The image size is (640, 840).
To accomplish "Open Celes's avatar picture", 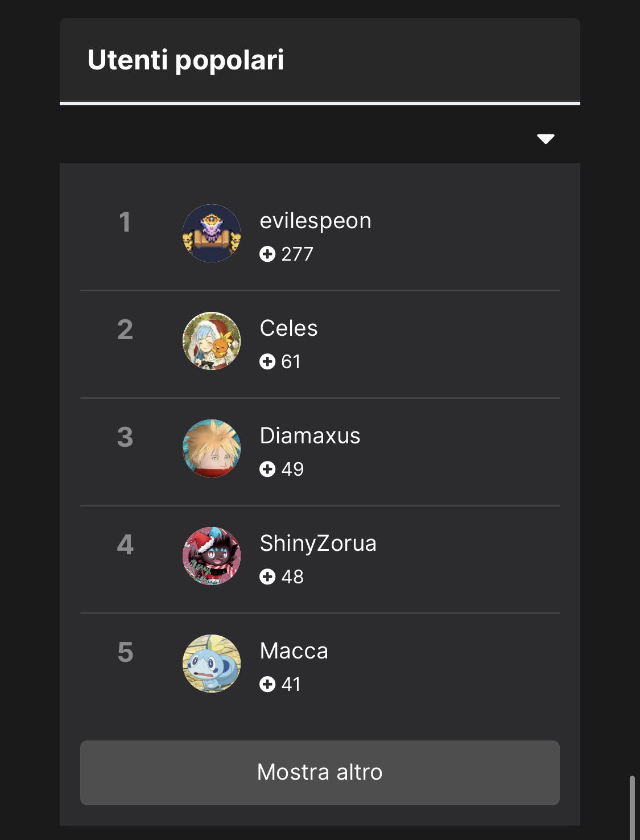I will pyautogui.click(x=212, y=341).
